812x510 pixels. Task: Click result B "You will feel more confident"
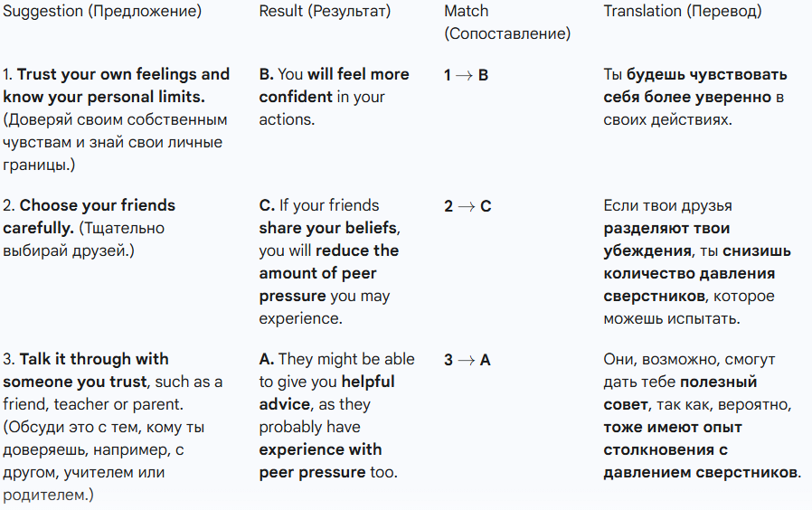[334, 85]
